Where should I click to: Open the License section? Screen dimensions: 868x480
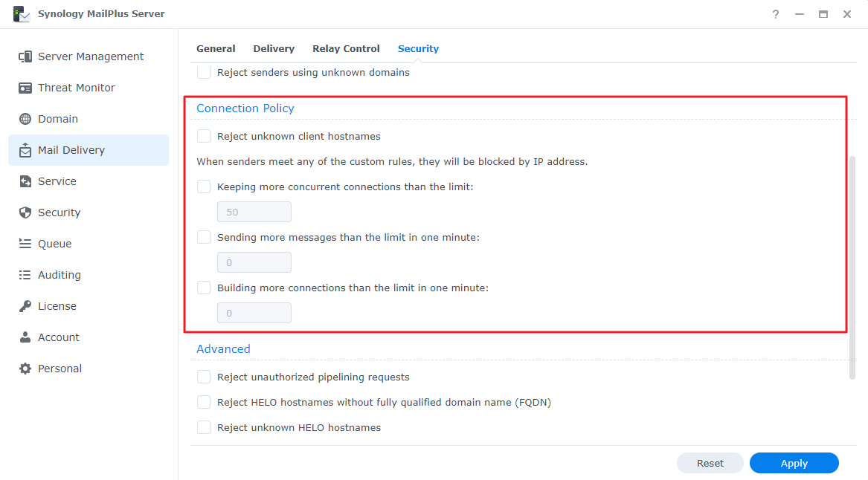coord(57,305)
